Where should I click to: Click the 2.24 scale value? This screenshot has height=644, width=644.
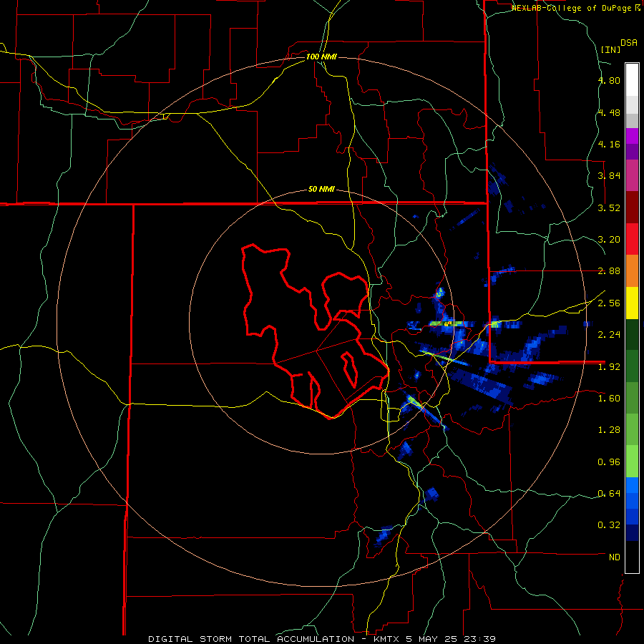609,335
